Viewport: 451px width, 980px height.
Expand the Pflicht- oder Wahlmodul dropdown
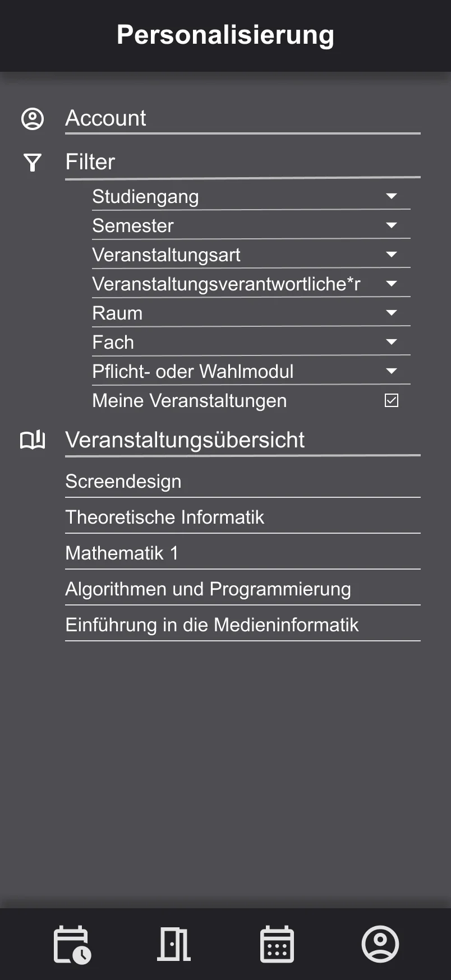click(x=392, y=371)
